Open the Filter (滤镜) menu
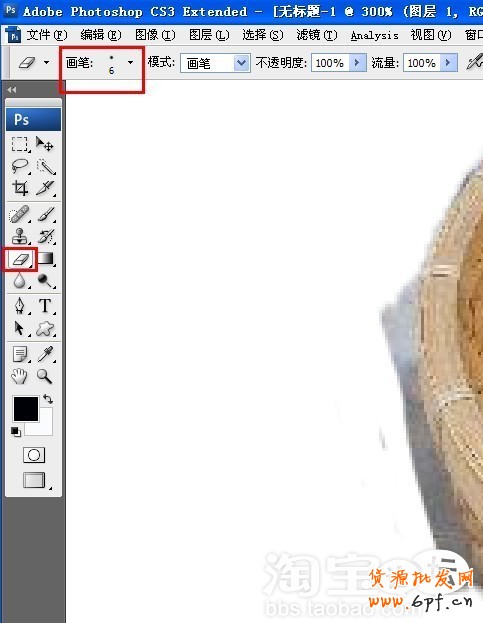 317,35
